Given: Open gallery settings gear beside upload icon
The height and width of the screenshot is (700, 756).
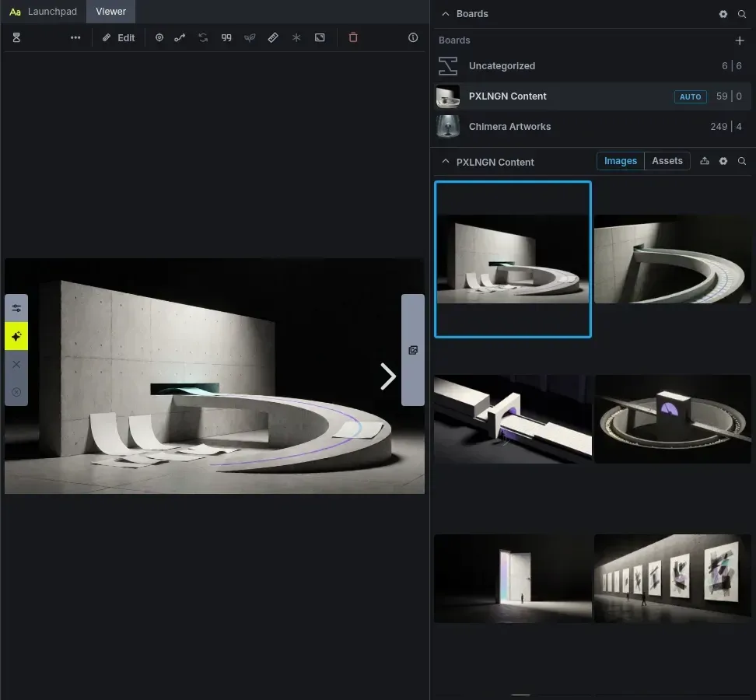Looking at the screenshot, I should (723, 161).
